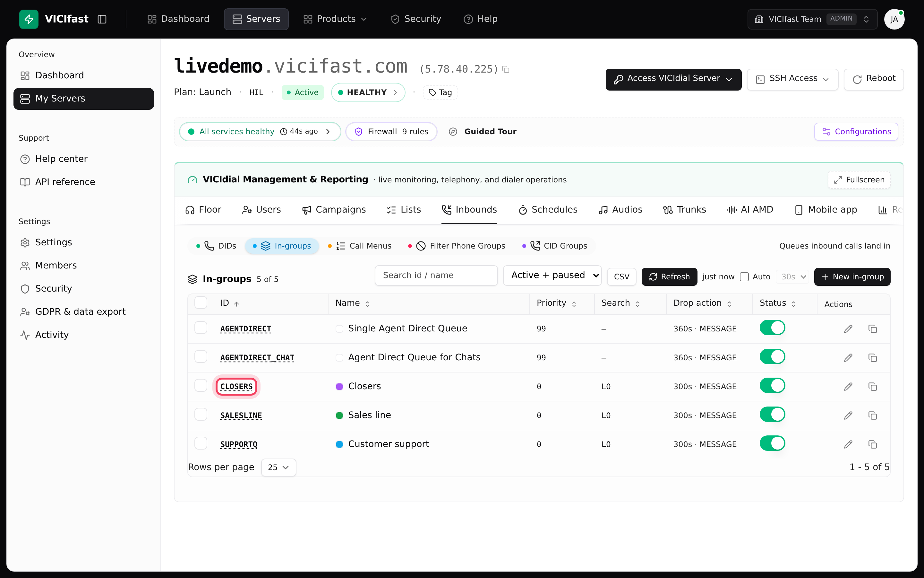Click the New in-group button
The width and height of the screenshot is (924, 578).
852,277
